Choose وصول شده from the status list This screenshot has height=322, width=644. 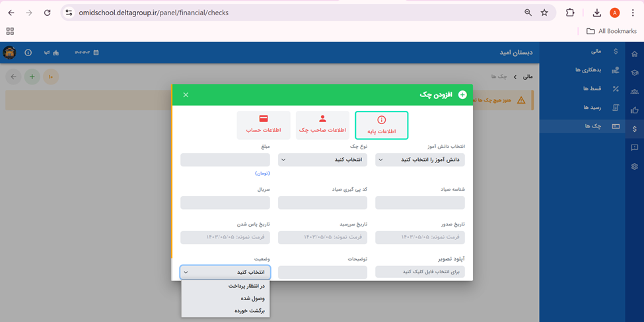pyautogui.click(x=225, y=298)
